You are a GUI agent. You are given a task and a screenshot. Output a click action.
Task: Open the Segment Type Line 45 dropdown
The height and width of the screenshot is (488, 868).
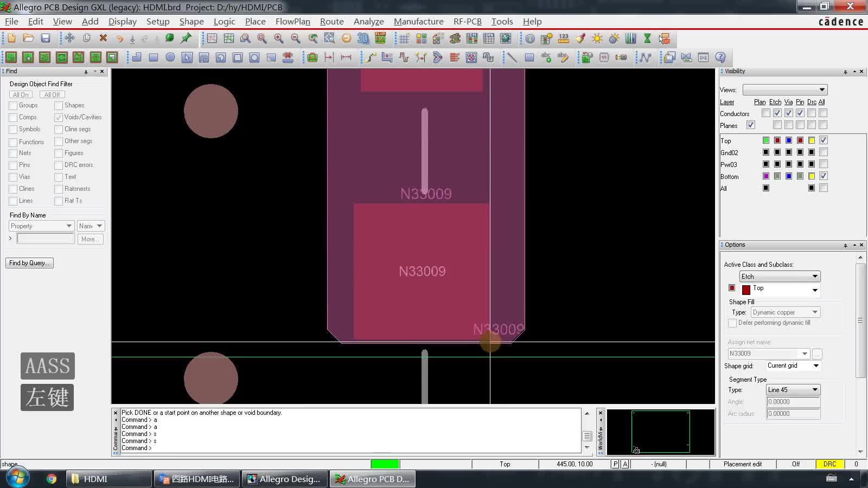click(793, 390)
